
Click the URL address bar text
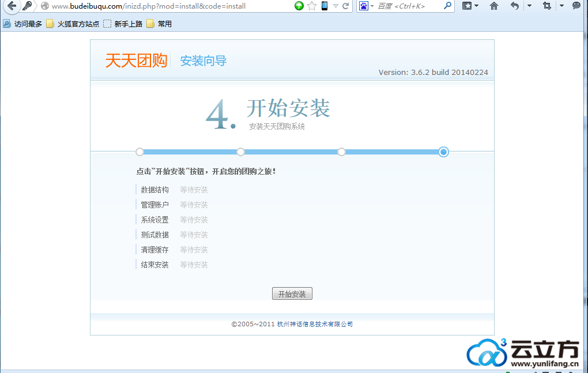[149, 6]
